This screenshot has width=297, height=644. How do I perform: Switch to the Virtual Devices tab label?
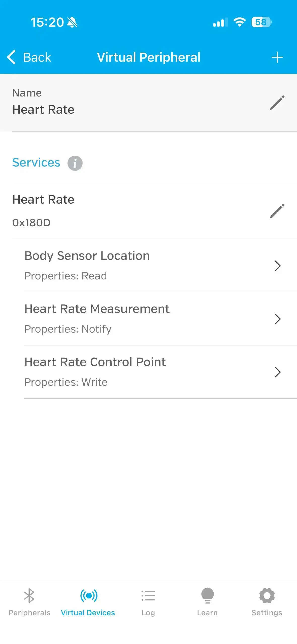(88, 613)
